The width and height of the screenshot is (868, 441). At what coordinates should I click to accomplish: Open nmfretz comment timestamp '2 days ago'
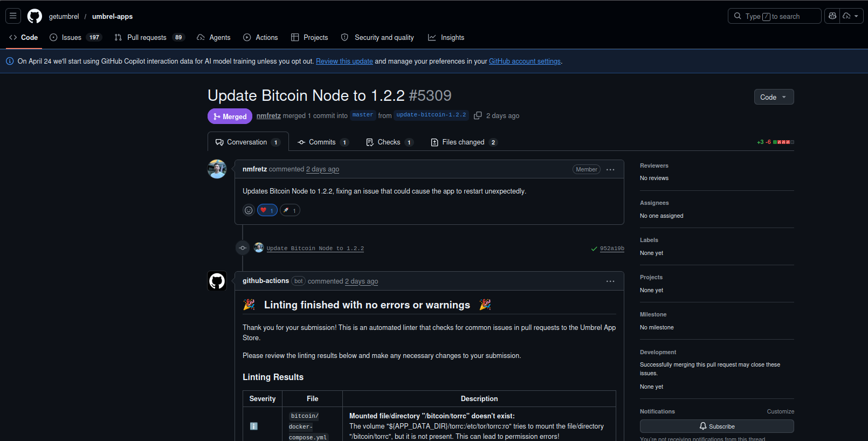coord(322,169)
